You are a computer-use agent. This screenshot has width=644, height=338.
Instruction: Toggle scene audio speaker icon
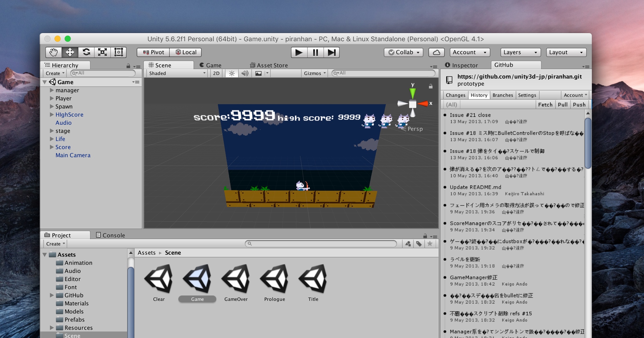245,73
